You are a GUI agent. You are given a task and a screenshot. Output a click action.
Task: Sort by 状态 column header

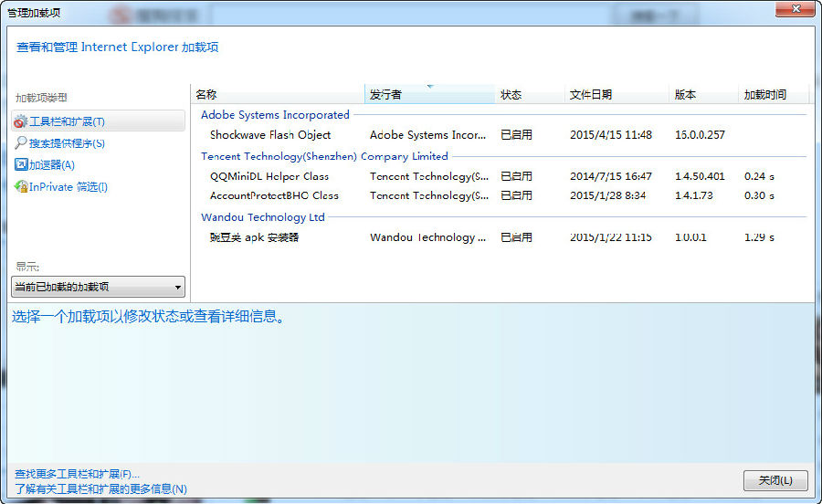(528, 95)
